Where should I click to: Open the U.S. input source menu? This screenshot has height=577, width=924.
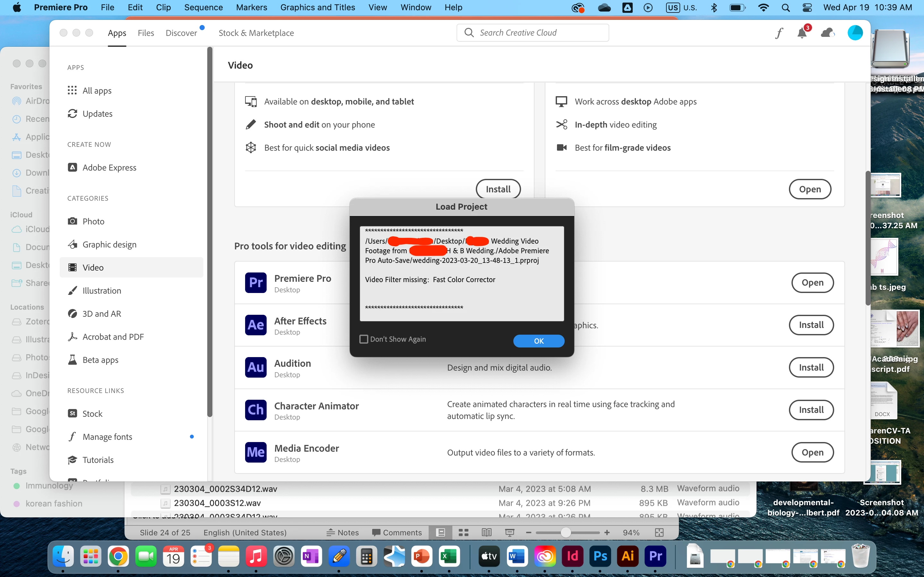[682, 7]
